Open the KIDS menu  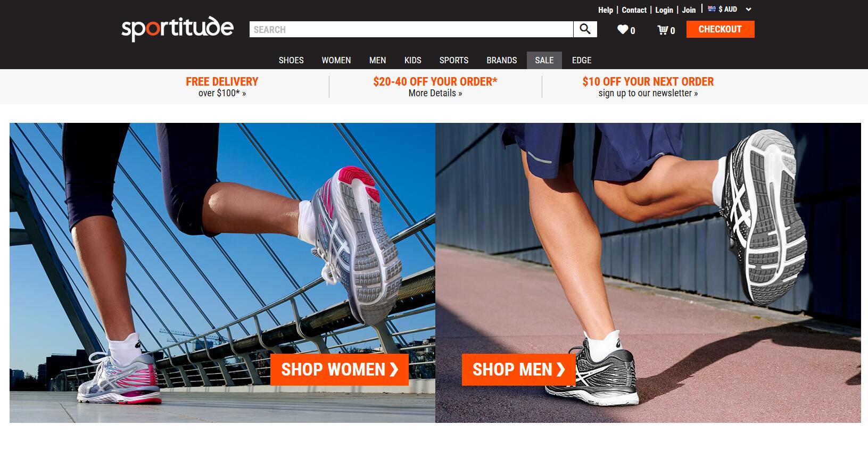tap(412, 60)
